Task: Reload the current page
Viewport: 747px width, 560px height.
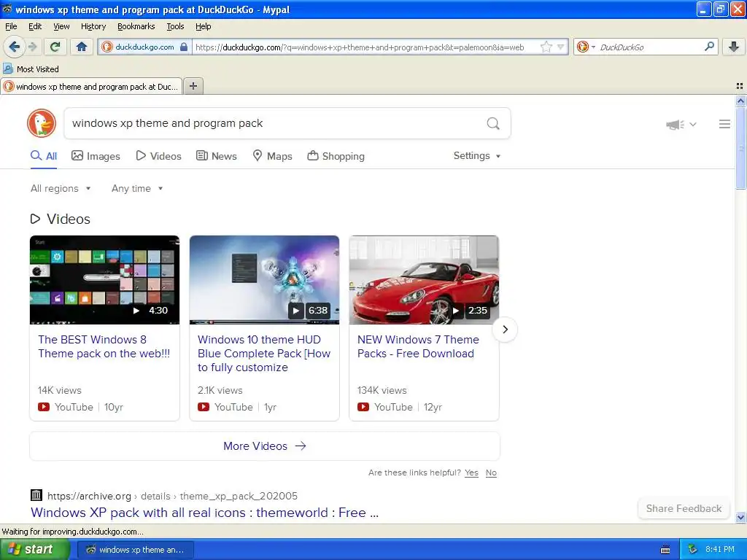Action: tap(55, 47)
